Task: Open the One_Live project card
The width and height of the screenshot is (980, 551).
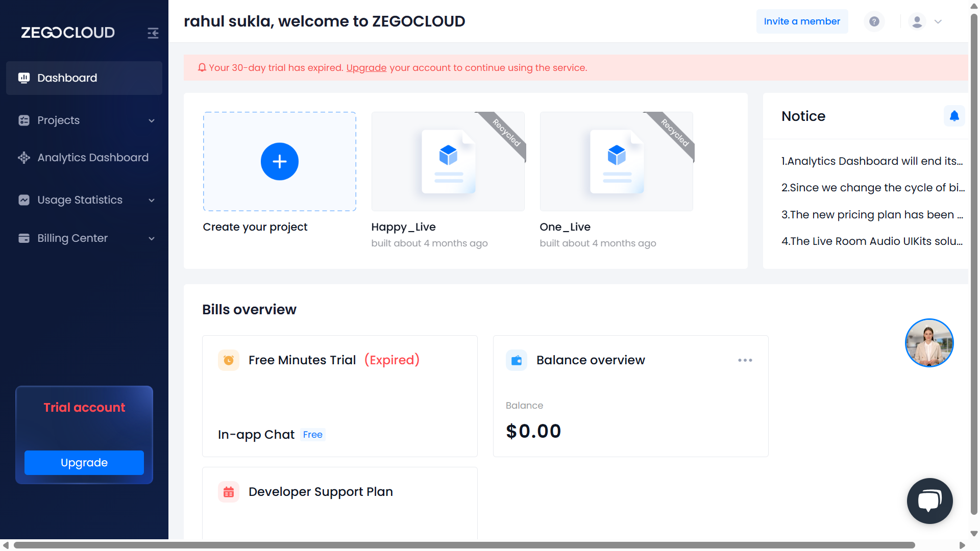Action: (617, 161)
